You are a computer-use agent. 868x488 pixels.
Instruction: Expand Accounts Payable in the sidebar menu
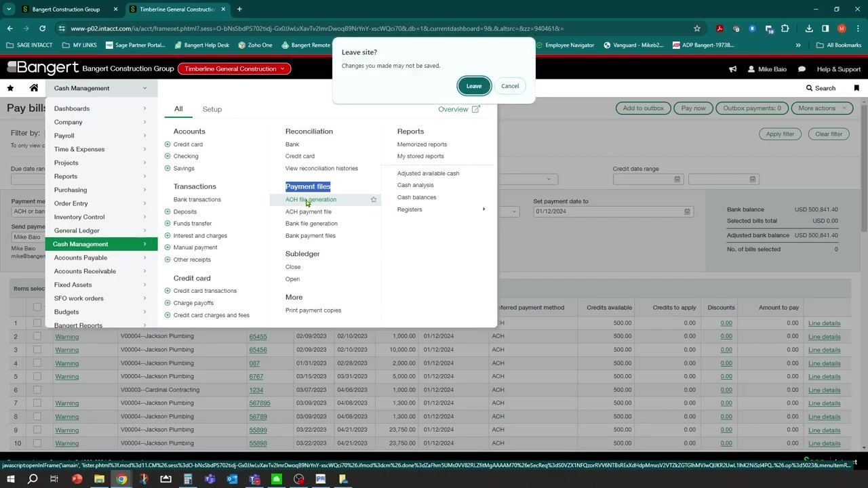[x=101, y=258]
